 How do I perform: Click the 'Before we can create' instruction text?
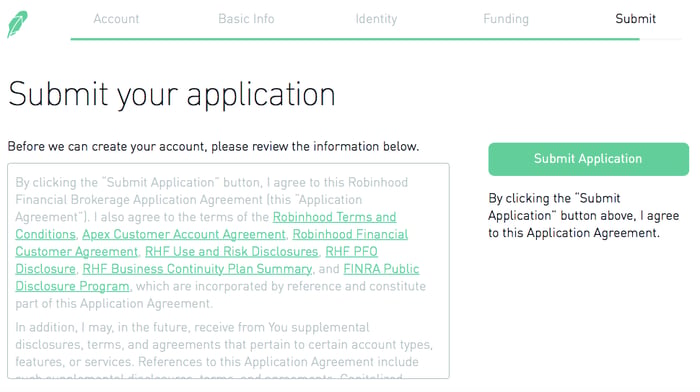pyautogui.click(x=213, y=146)
